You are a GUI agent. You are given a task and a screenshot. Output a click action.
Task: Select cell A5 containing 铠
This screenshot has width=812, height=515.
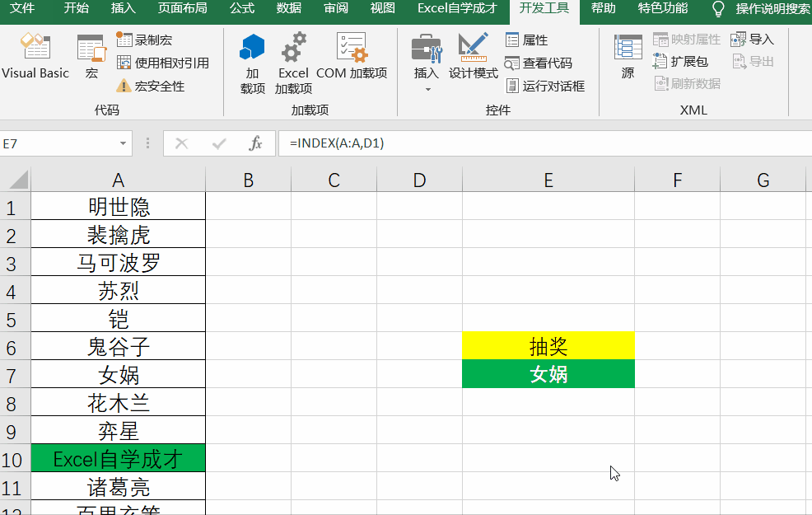(119, 318)
